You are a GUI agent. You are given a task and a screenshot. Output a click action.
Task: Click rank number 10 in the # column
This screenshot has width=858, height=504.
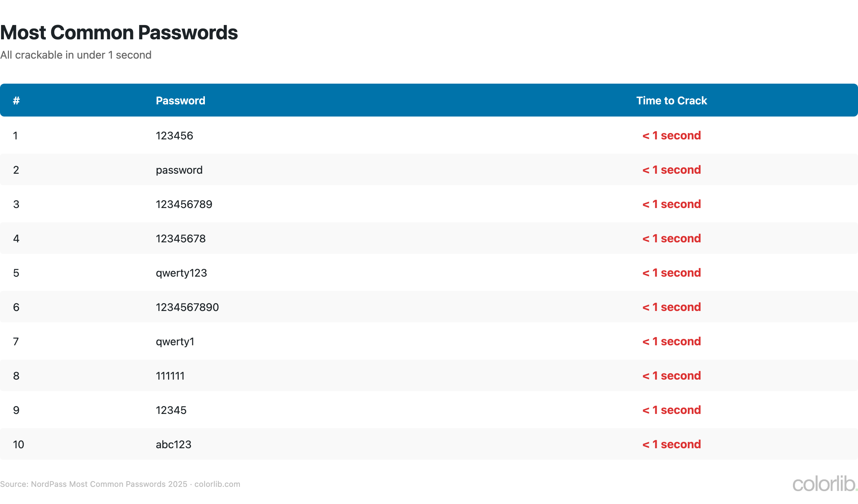tap(19, 445)
